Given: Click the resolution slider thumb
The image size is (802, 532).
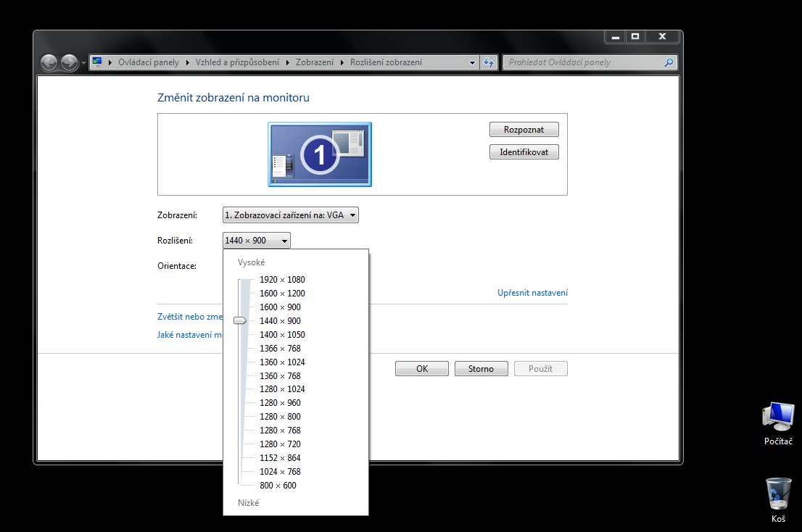Looking at the screenshot, I should click(x=240, y=320).
